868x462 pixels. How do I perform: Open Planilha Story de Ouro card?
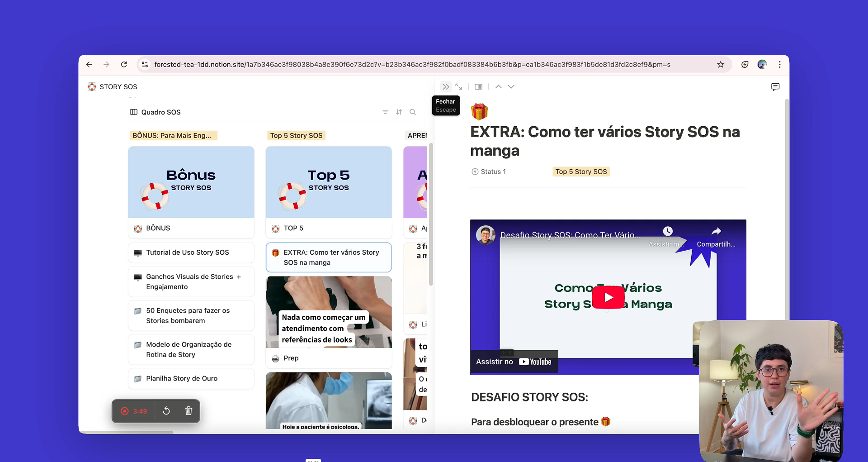(x=191, y=378)
